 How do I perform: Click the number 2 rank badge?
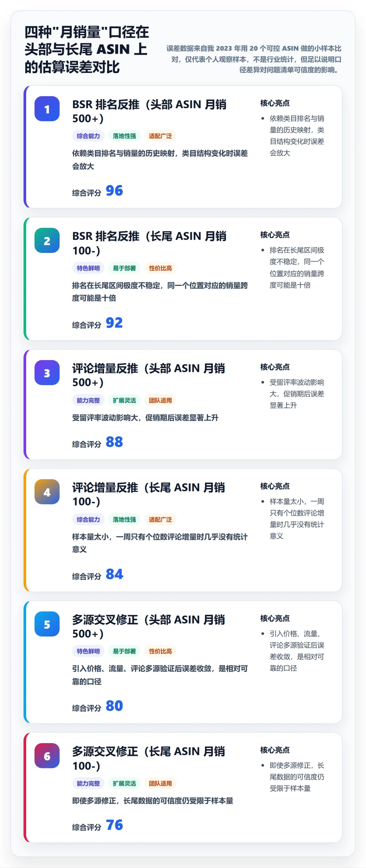(x=47, y=241)
